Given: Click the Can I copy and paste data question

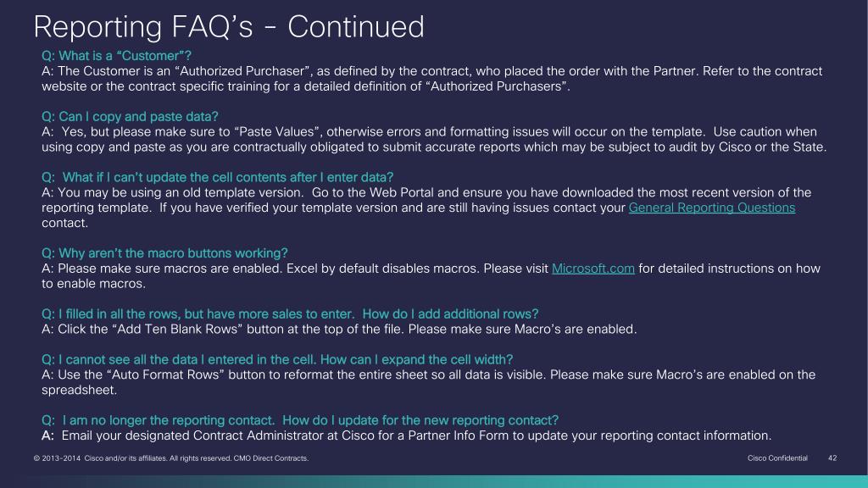Looking at the screenshot, I should [130, 117].
